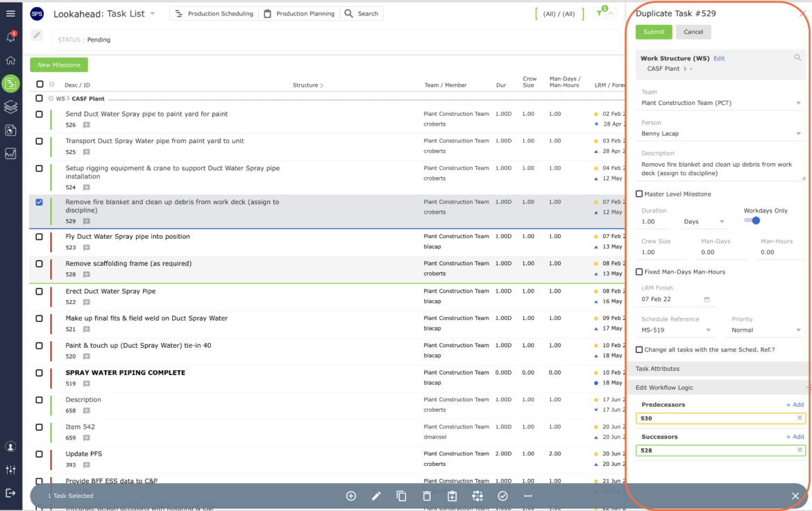Check the Send Duct Water Spray pipe task
Screen dimensions: 812x511
[40, 114]
